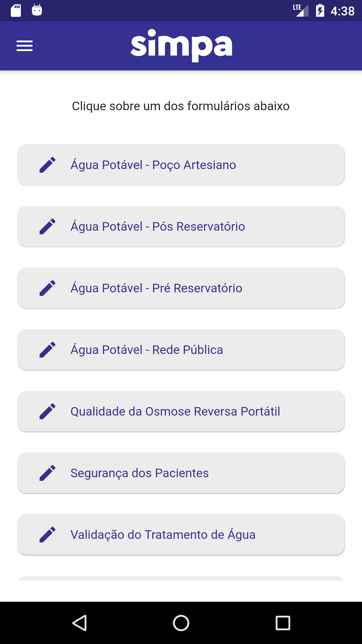Open Qualidade da Osmose Reversa Portátil

pos(181,411)
